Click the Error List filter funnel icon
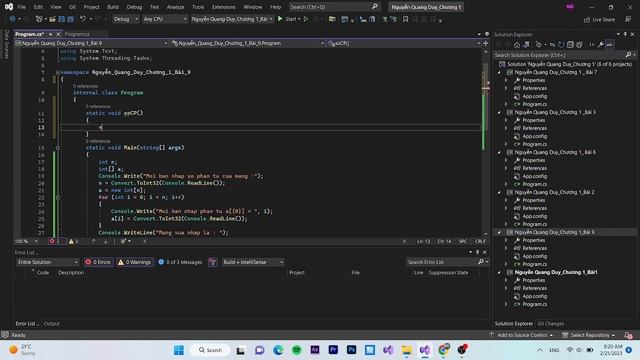640x360 pixels. (212, 262)
